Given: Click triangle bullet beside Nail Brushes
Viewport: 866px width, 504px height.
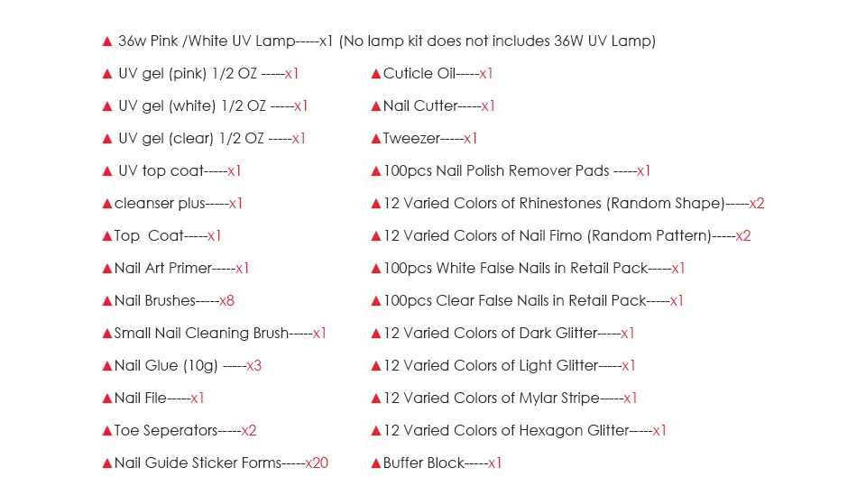Looking at the screenshot, I should pos(107,301).
